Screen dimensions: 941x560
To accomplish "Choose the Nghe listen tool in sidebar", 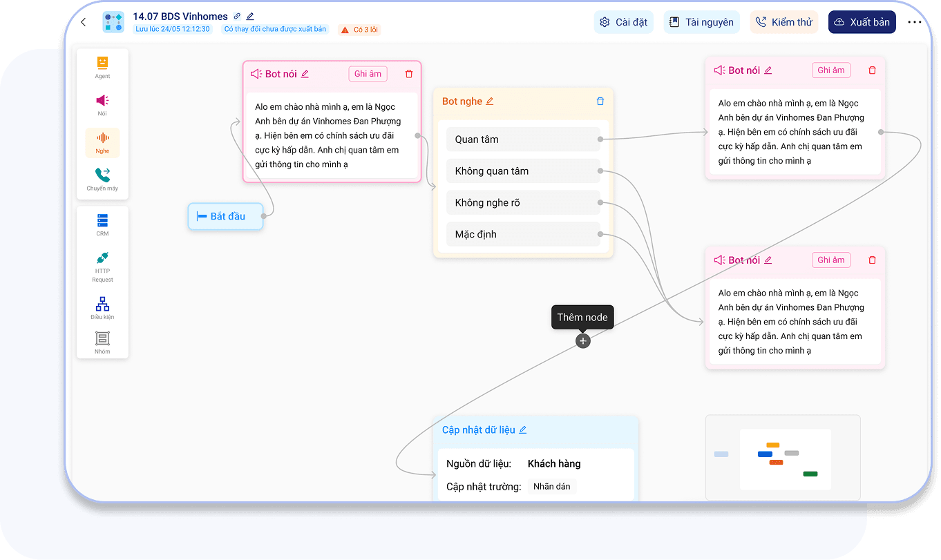I will coord(102,142).
